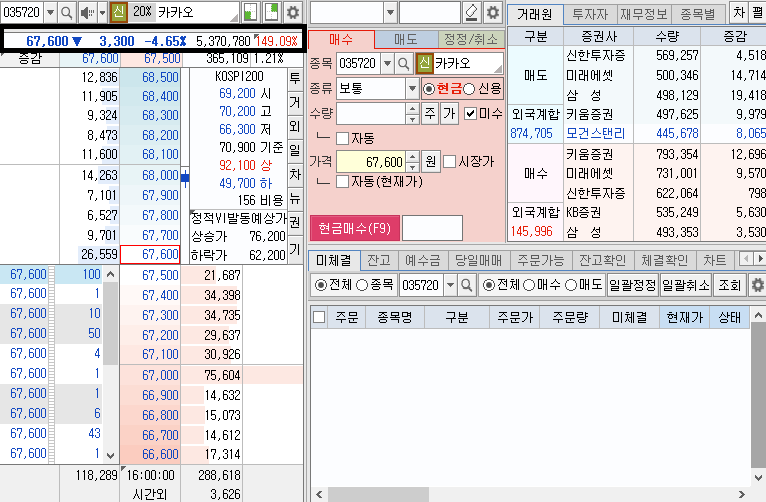Click the green 신 badge in top toolbar
Image resolution: width=766 pixels, height=502 pixels.
pyautogui.click(x=118, y=12)
